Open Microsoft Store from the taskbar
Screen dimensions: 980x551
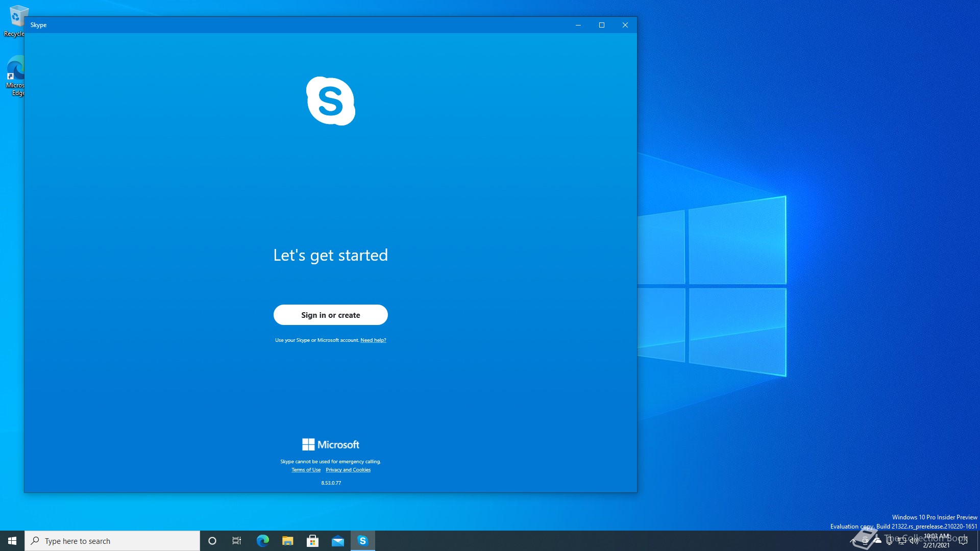click(x=312, y=541)
